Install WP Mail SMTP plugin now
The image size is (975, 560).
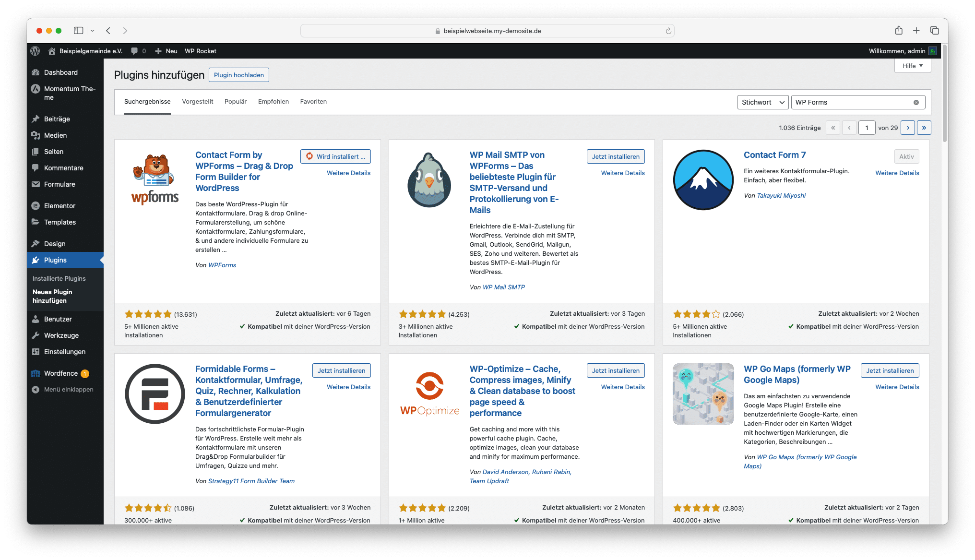coord(616,156)
